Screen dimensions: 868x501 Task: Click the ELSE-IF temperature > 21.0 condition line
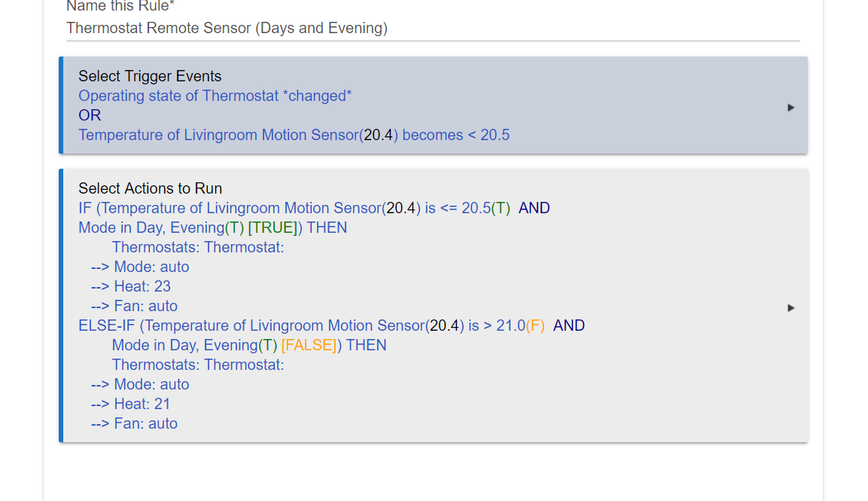tap(331, 326)
